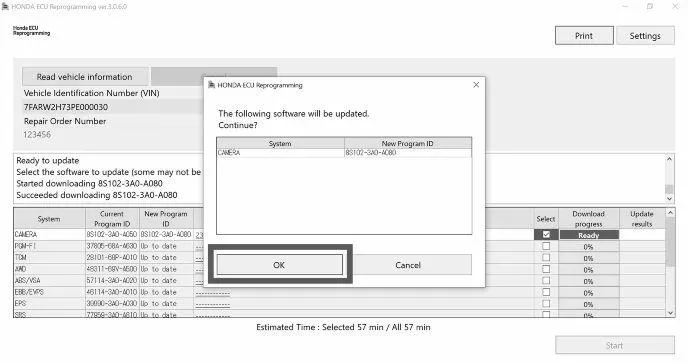Check the PGM-FI select checkbox
688x363 pixels.
tap(546, 246)
